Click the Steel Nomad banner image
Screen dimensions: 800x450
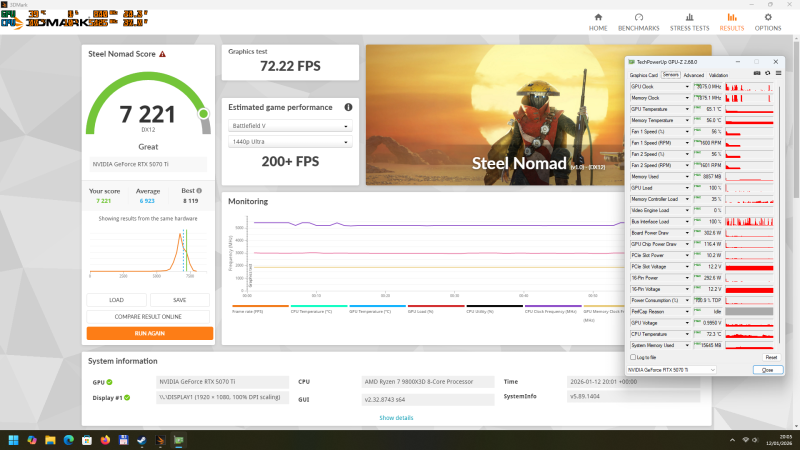[495, 115]
